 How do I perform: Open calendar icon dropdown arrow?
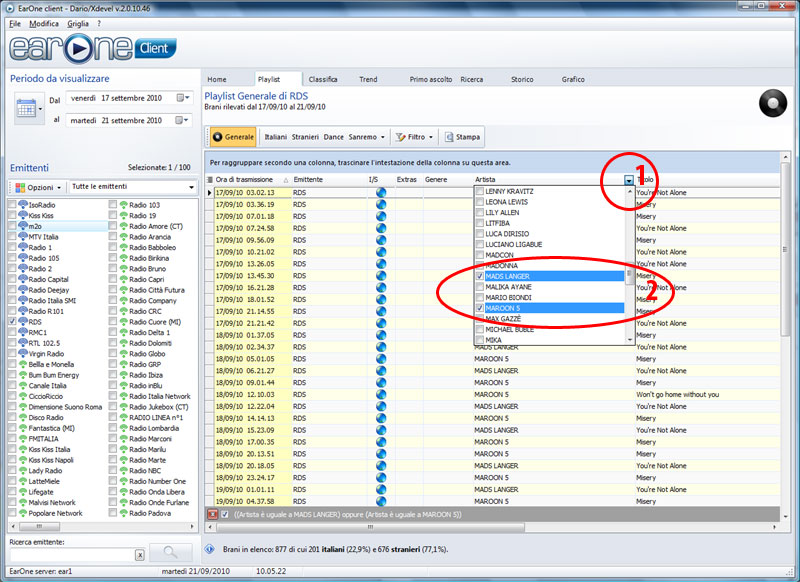pos(40,108)
